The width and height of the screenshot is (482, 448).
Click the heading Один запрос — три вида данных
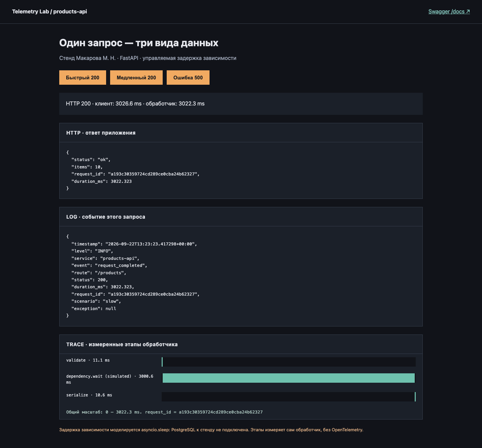coord(139,43)
